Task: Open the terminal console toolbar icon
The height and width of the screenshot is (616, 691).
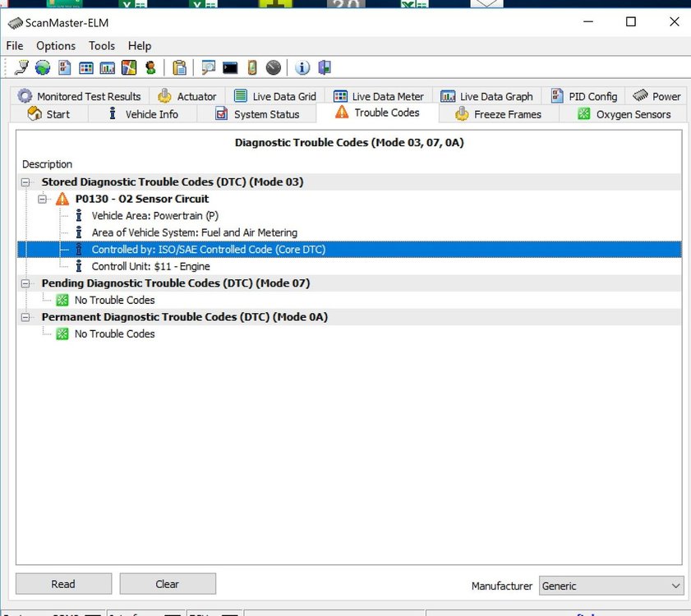Action: click(x=231, y=68)
